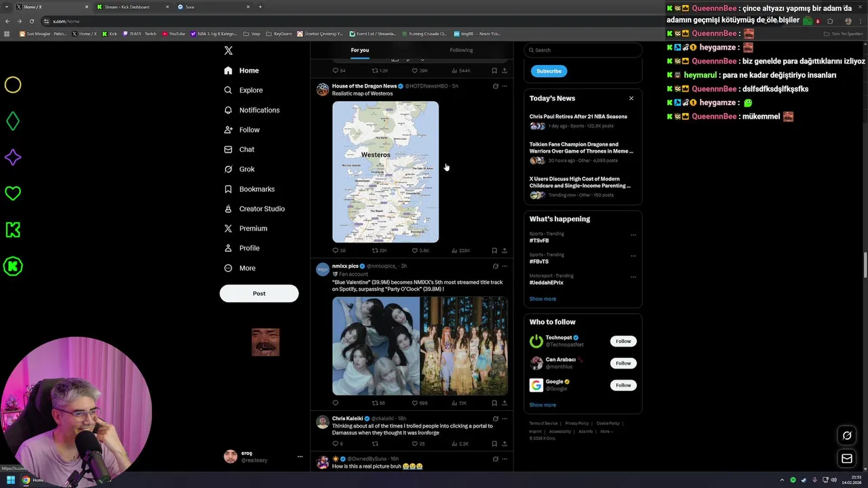
Task: Open more options for #JeddahEPrix trend
Action: click(633, 277)
